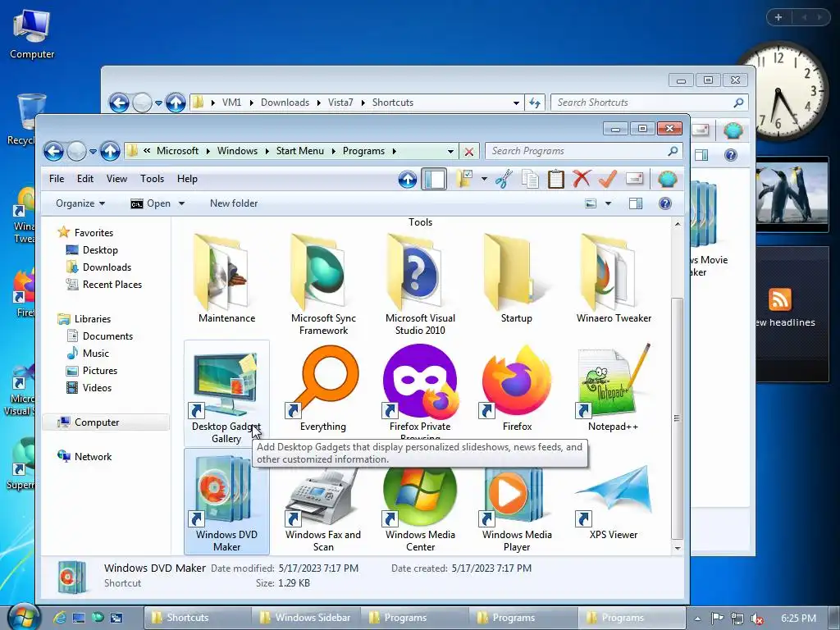Select the Windows Media Center shortcut
840x630 pixels.
(420, 509)
